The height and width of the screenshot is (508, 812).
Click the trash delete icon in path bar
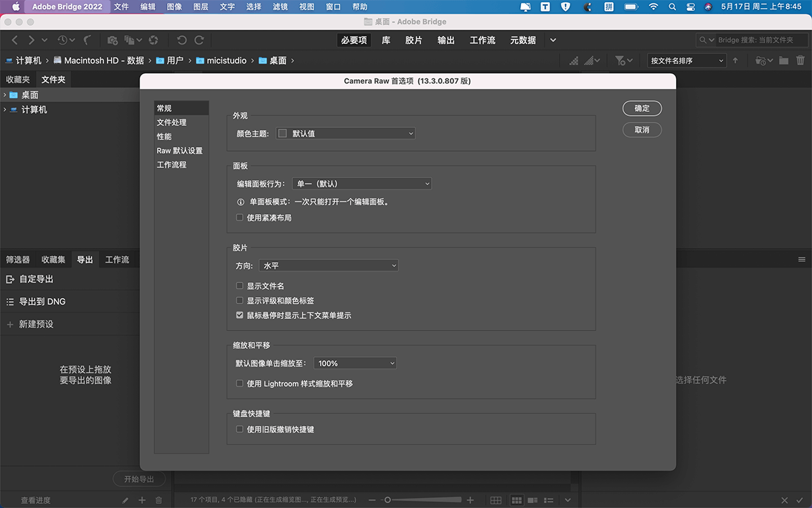tap(800, 60)
